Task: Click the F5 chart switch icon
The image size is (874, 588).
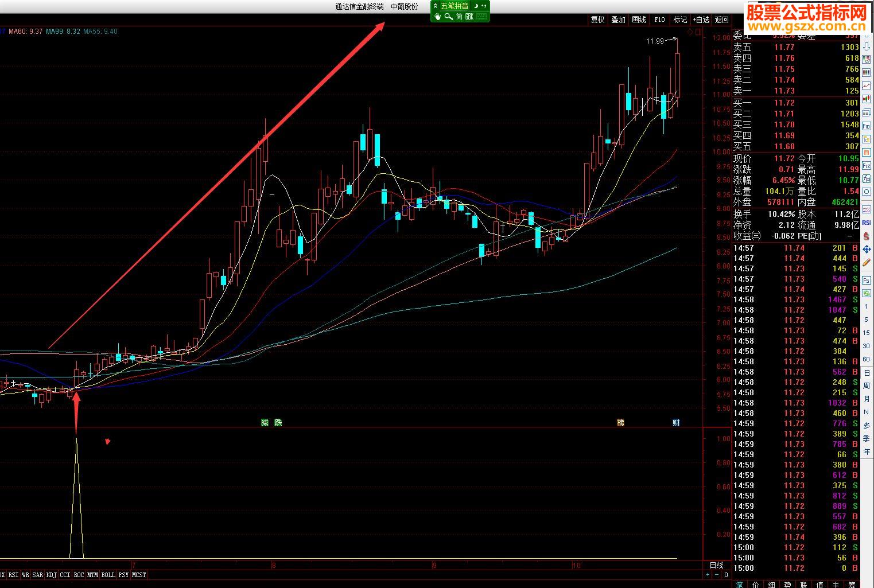Action: (x=867, y=280)
